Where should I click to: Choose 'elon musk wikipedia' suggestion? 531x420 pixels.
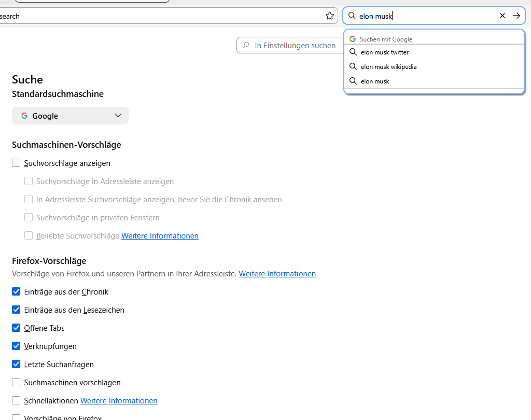(x=388, y=67)
